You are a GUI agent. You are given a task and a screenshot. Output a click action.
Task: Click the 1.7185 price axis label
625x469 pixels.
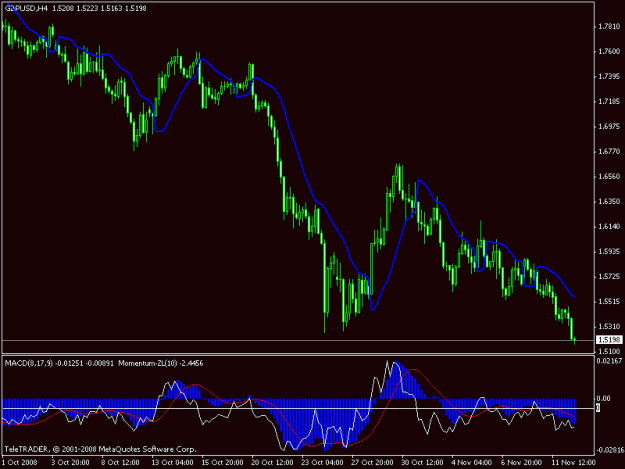tap(609, 102)
